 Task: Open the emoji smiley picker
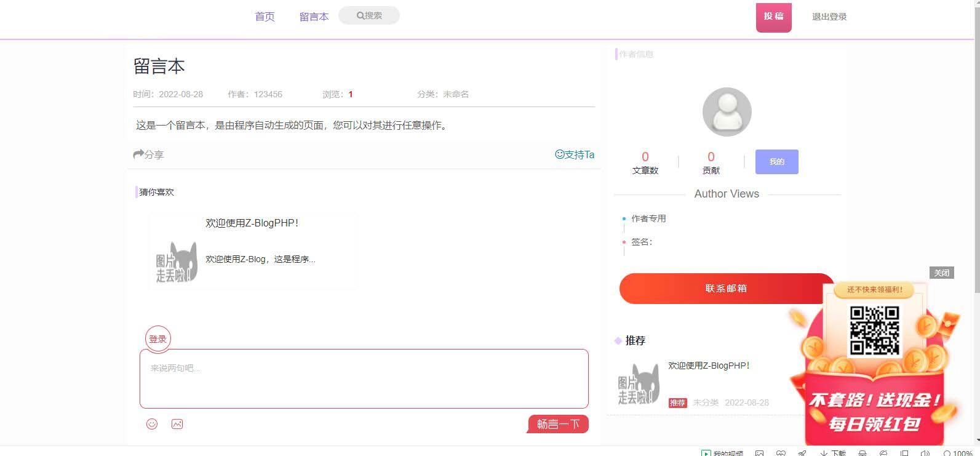(152, 424)
